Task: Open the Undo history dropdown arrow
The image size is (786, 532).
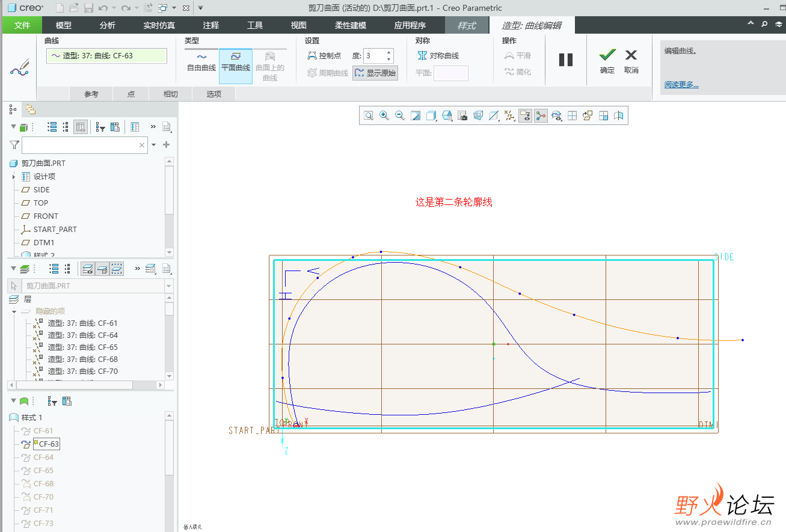Action: (114, 8)
